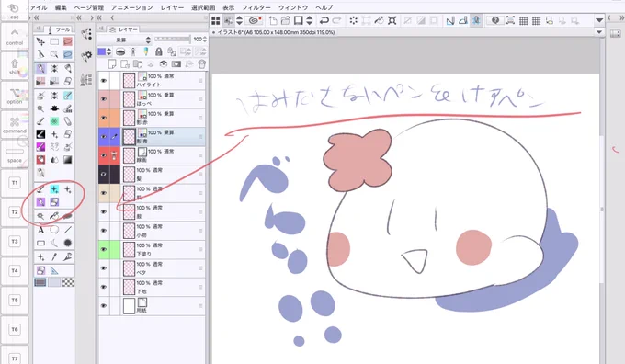Click Clip to Layer Below icon
The height and width of the screenshot is (364, 625).
[x=120, y=51]
